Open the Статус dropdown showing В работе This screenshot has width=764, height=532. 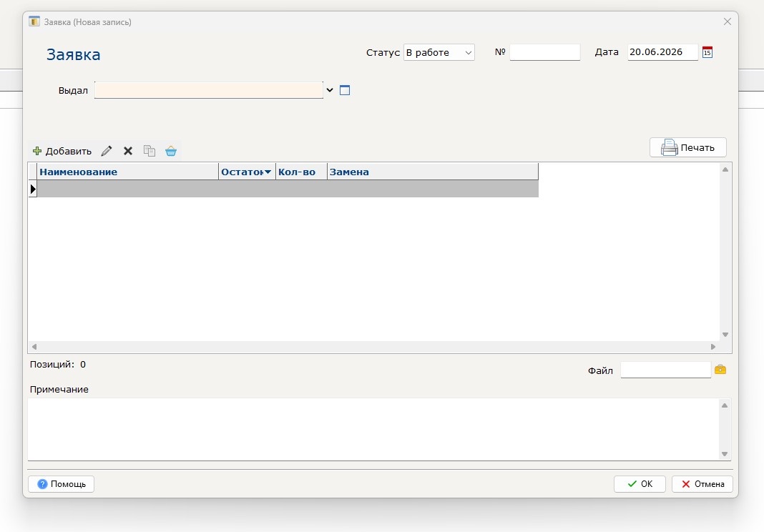coord(439,53)
